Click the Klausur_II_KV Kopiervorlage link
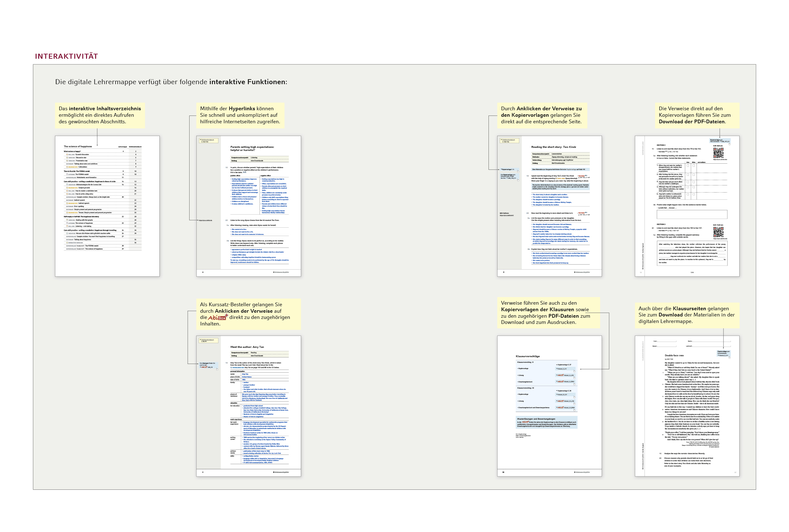 pos(562,369)
